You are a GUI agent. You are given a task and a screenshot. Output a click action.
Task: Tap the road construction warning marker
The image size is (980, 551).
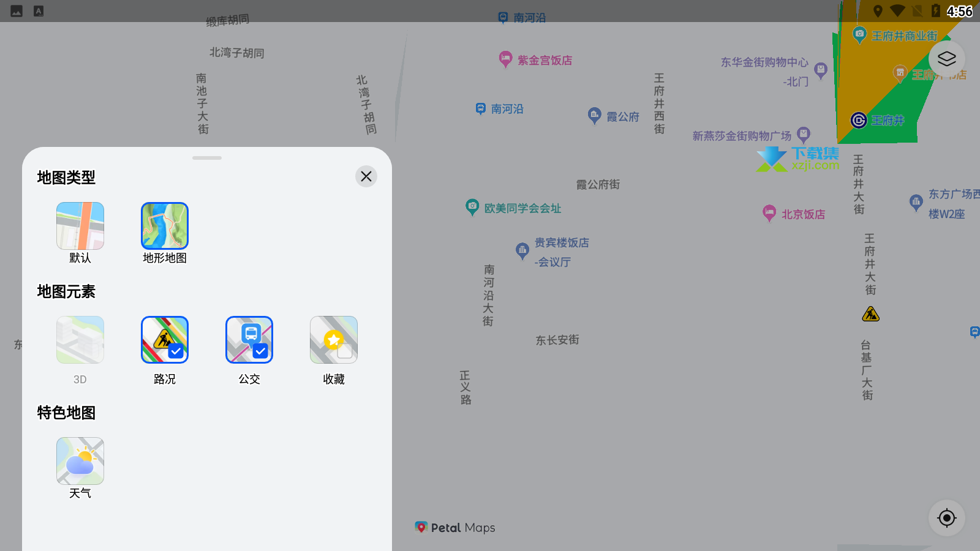pyautogui.click(x=870, y=315)
